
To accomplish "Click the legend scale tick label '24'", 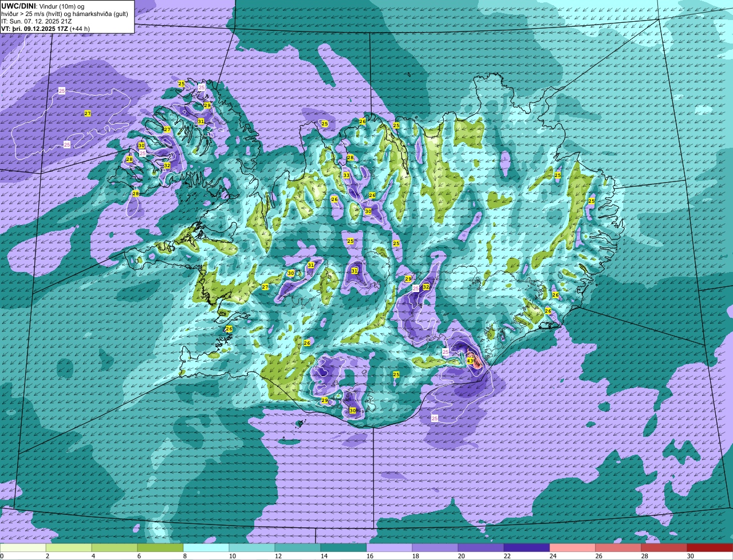I will pyautogui.click(x=553, y=556).
